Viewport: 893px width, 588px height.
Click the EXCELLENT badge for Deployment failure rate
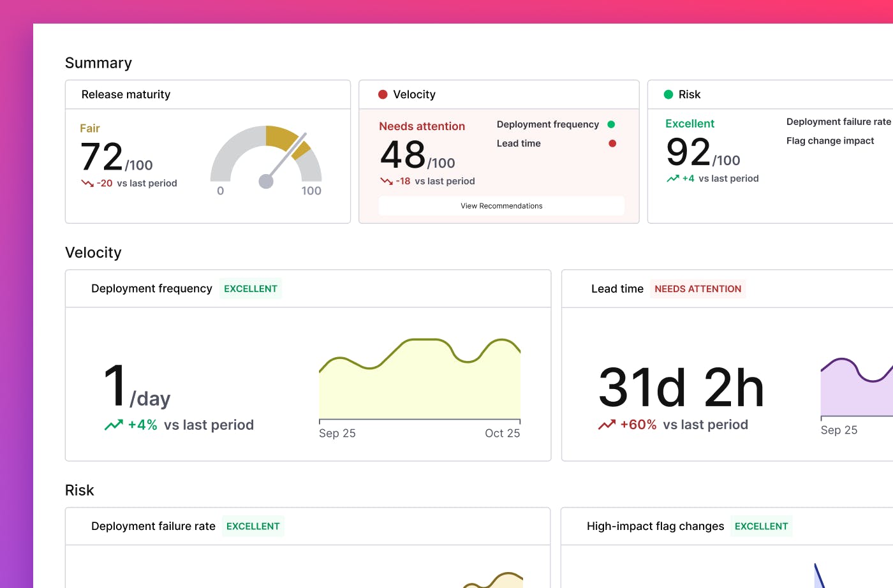click(253, 526)
